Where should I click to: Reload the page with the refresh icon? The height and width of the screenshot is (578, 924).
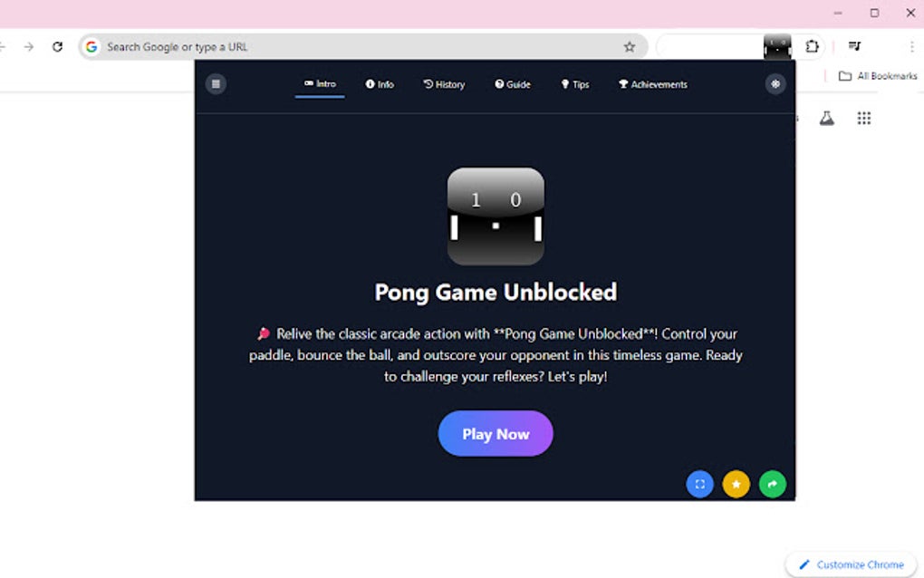click(x=57, y=46)
